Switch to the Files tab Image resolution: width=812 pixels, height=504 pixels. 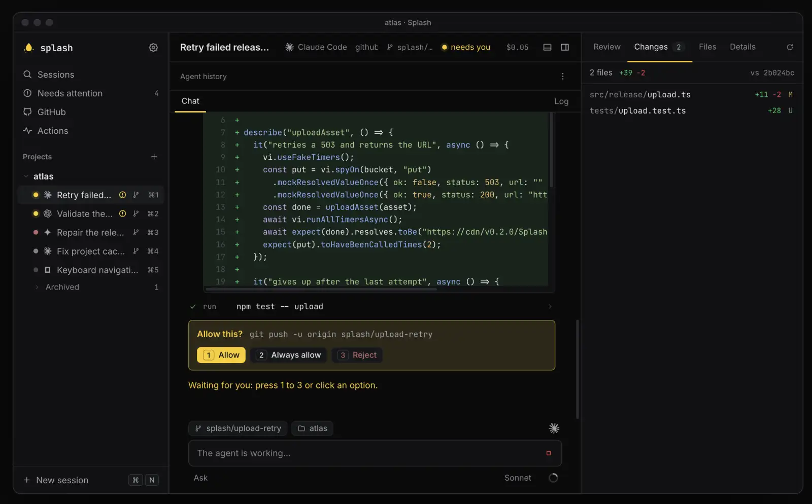[707, 47]
